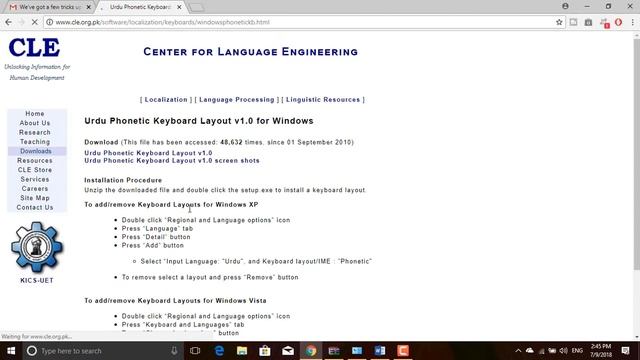Viewport: 640px width, 360px height.
Task: Switch ENG input language indicator
Action: [577, 351]
